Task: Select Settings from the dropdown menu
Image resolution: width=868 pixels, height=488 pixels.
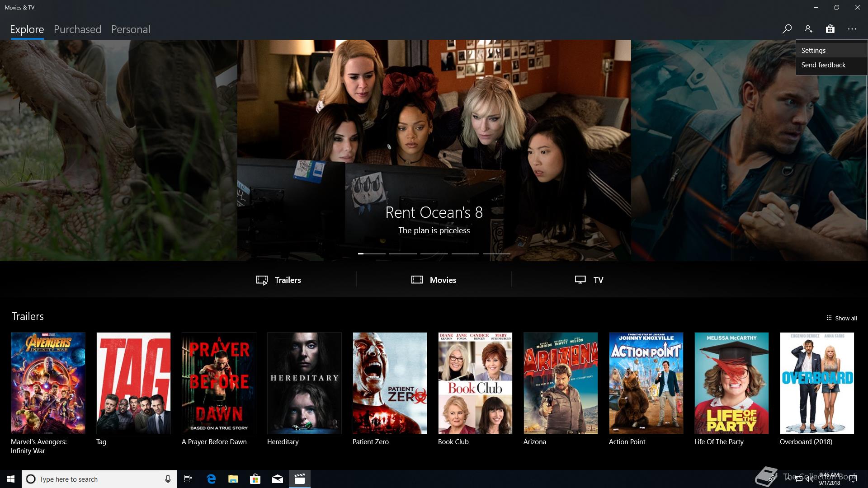Action: pos(831,50)
